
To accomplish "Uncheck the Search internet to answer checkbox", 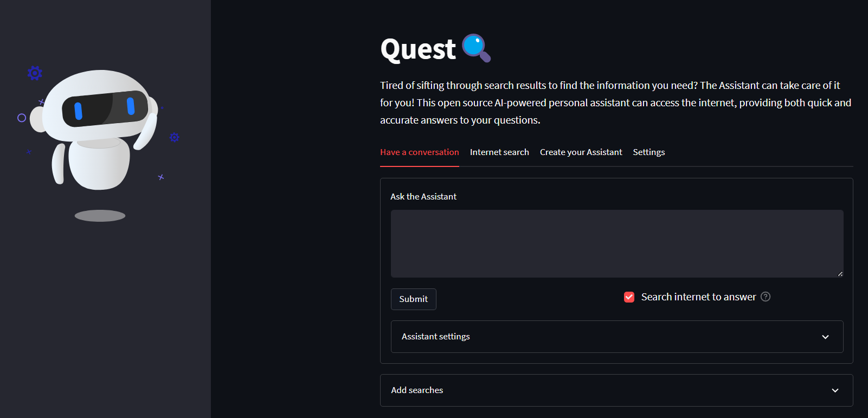I will (629, 297).
